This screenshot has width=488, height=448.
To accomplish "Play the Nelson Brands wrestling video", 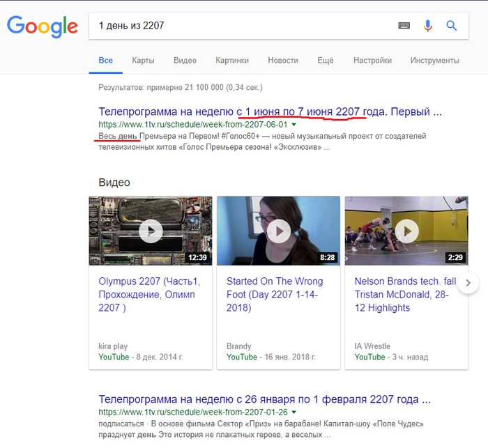I will 406,231.
